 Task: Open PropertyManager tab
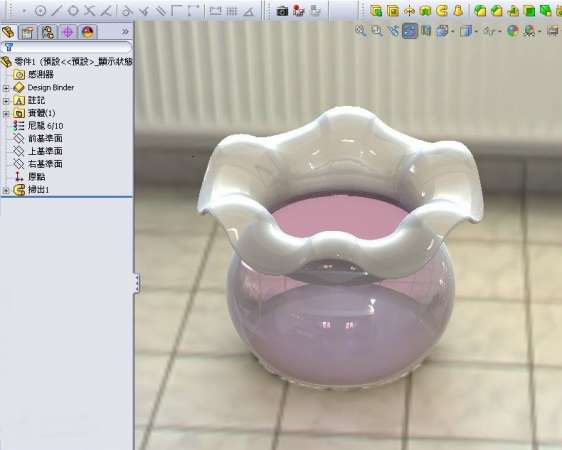[x=28, y=32]
